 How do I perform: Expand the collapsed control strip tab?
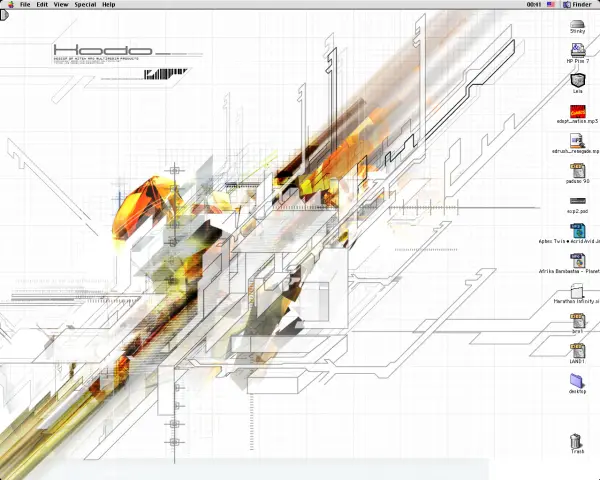(x=4, y=15)
